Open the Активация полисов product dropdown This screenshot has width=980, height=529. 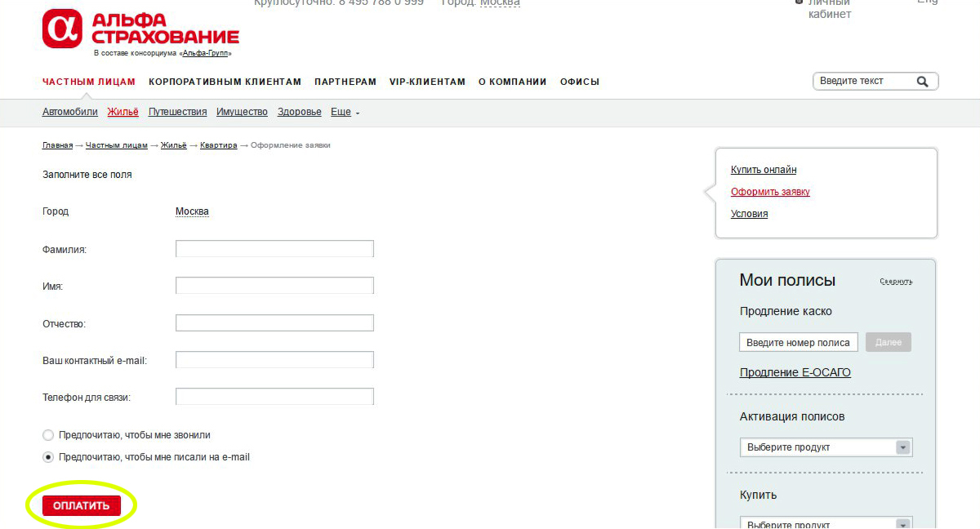826,447
